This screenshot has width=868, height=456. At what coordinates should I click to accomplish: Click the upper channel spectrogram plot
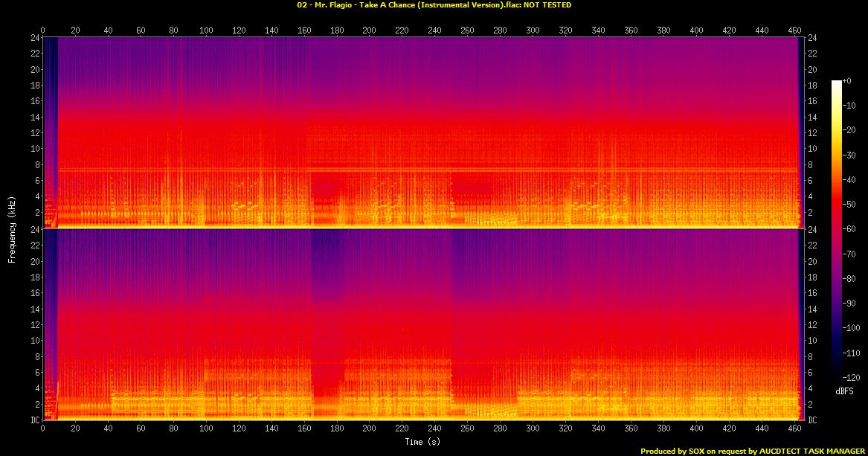(423, 132)
